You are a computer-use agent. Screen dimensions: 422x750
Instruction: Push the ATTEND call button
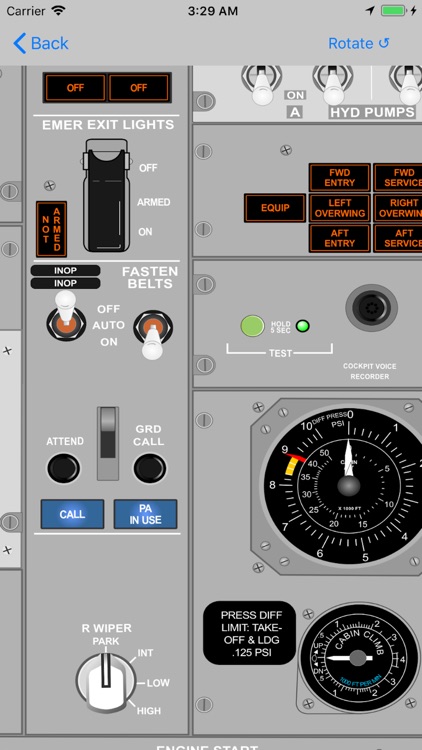(x=64, y=468)
